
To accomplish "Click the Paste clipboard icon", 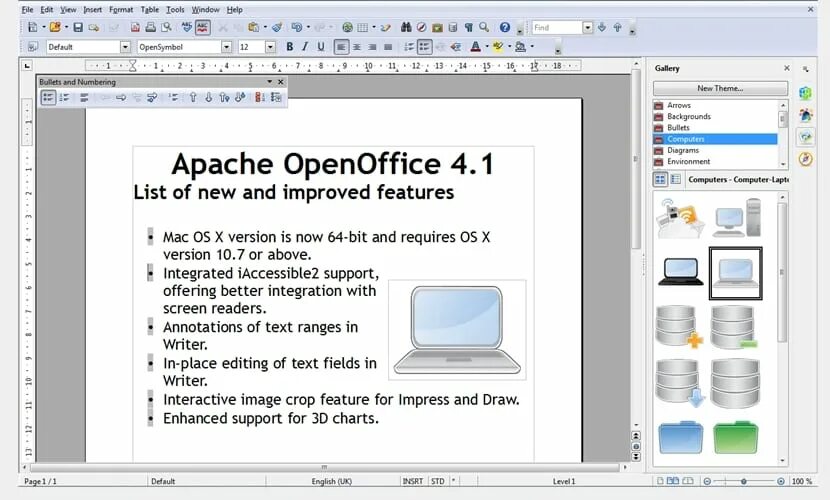I will [254, 28].
